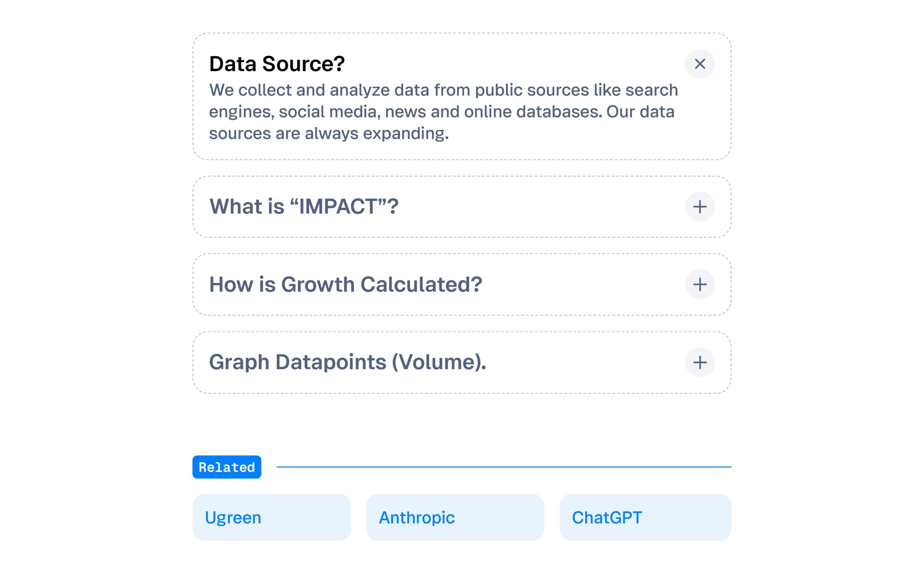Open the Ugreen related link

tap(233, 518)
